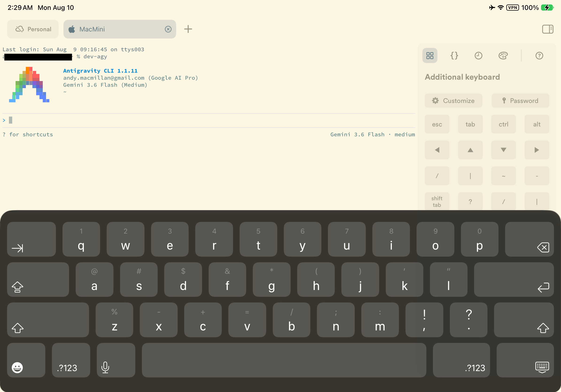This screenshot has height=392, width=561.
Task: Tap the right .?123 symbols key
Action: tap(461, 360)
